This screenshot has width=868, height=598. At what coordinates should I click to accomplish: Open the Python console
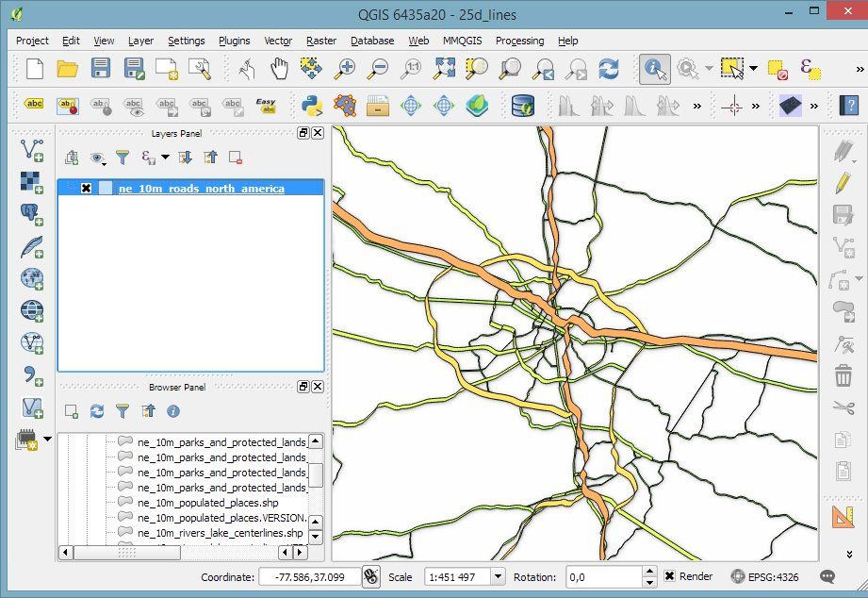[312, 106]
